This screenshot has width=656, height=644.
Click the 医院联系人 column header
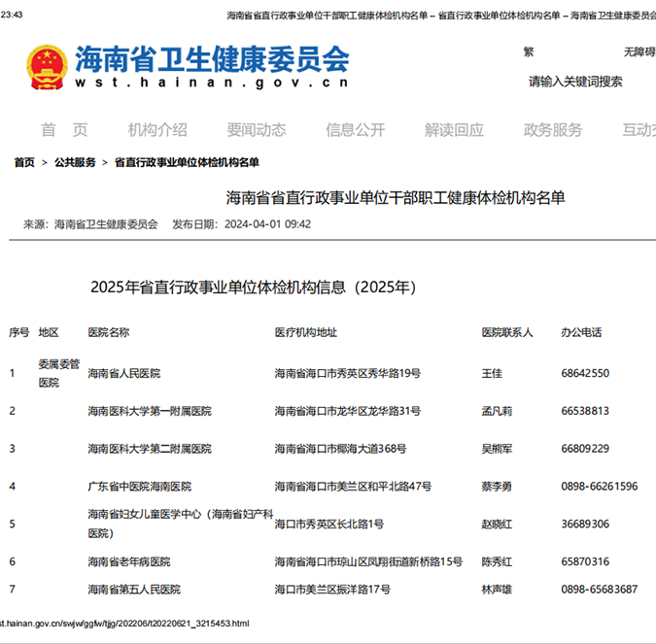coord(507,332)
